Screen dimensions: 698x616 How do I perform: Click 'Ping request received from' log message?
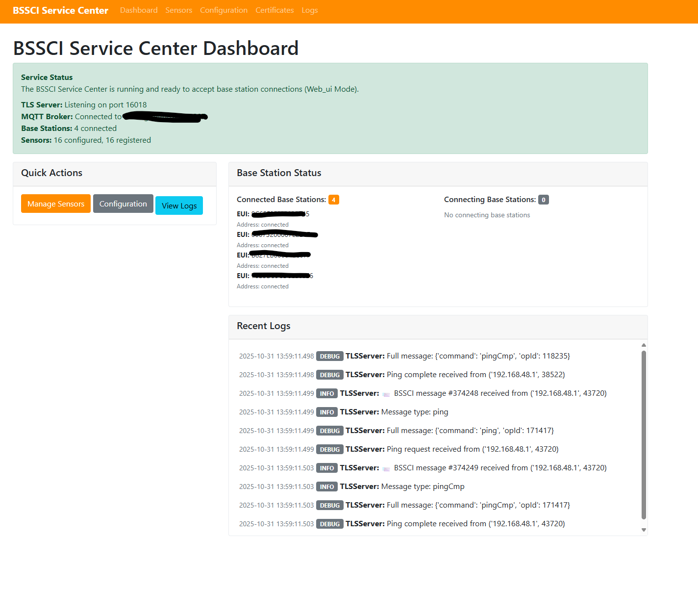coord(473,449)
